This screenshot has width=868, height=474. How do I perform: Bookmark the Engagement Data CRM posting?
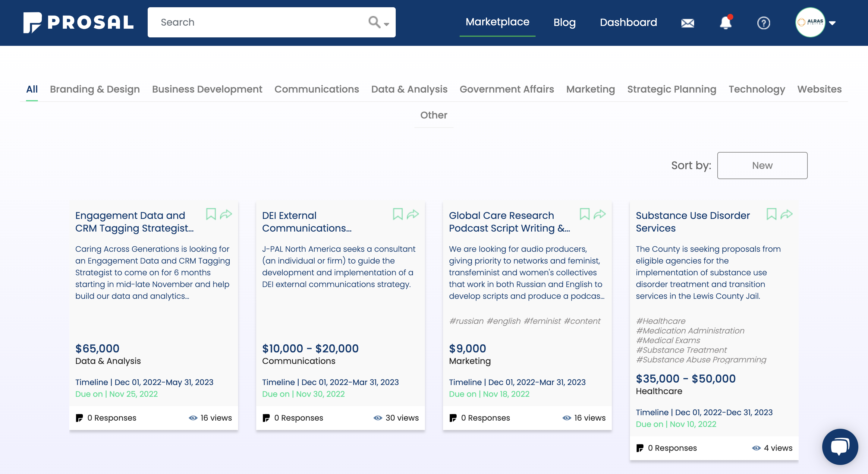point(211,214)
